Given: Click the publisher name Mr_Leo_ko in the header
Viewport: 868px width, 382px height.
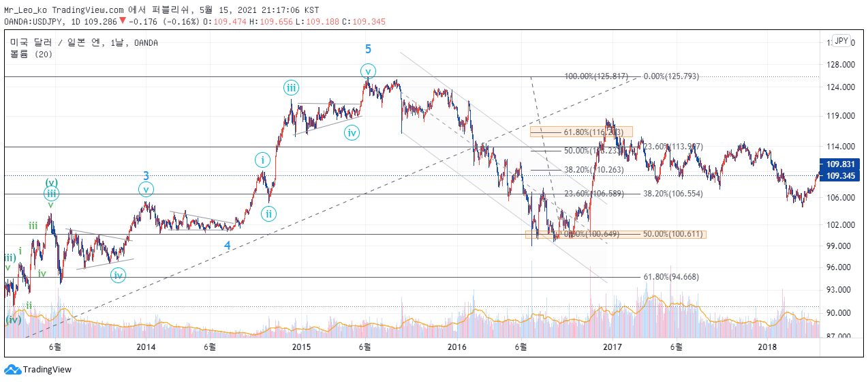Looking at the screenshot, I should coord(26,10).
